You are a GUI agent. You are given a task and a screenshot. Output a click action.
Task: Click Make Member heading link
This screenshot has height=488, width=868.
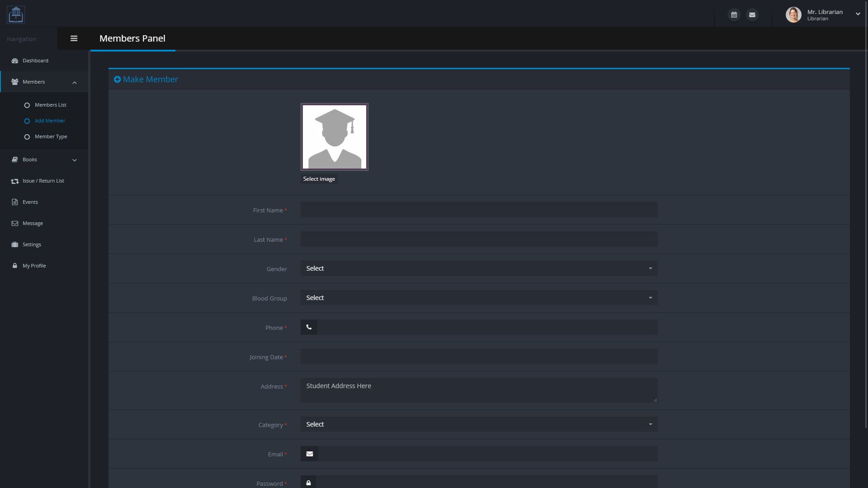pos(151,80)
